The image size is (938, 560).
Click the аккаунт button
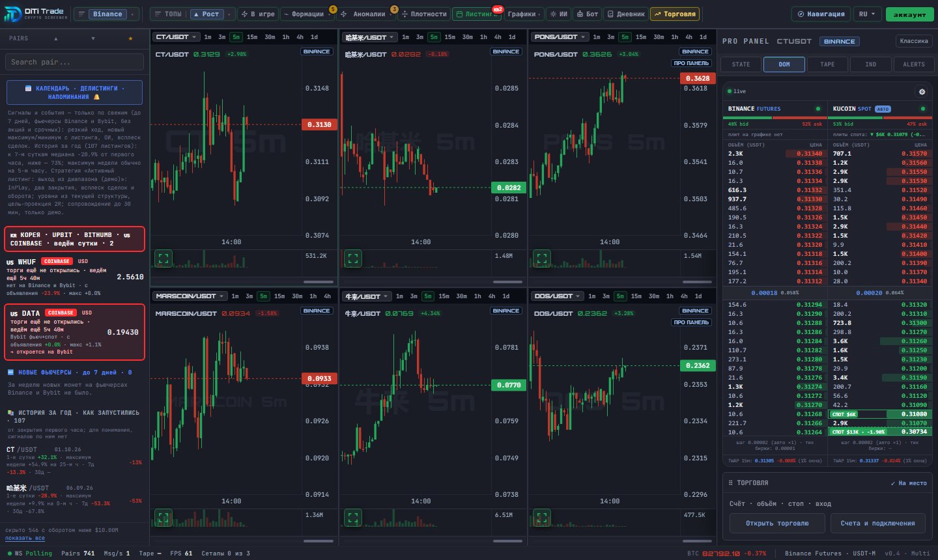[909, 14]
